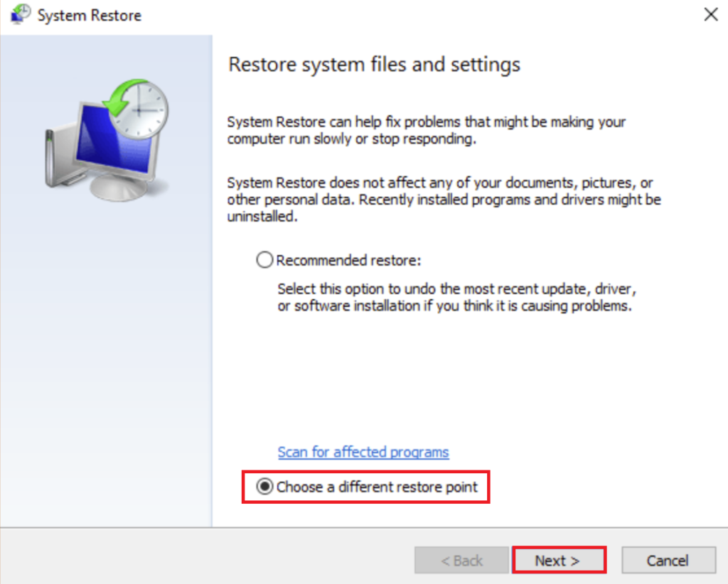The image size is (728, 584).
Task: Cancel the System Restore wizard
Action: [668, 560]
